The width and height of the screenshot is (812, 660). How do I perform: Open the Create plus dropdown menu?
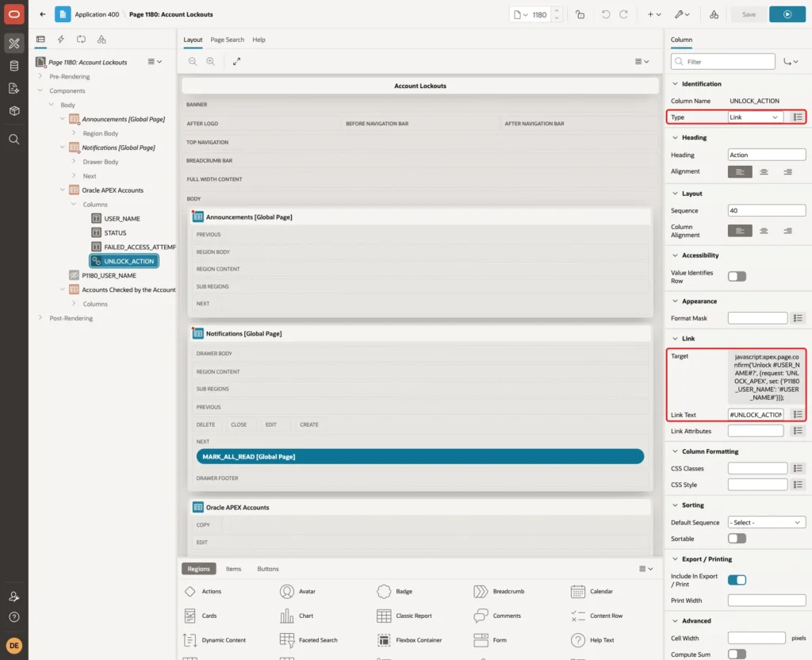click(654, 14)
